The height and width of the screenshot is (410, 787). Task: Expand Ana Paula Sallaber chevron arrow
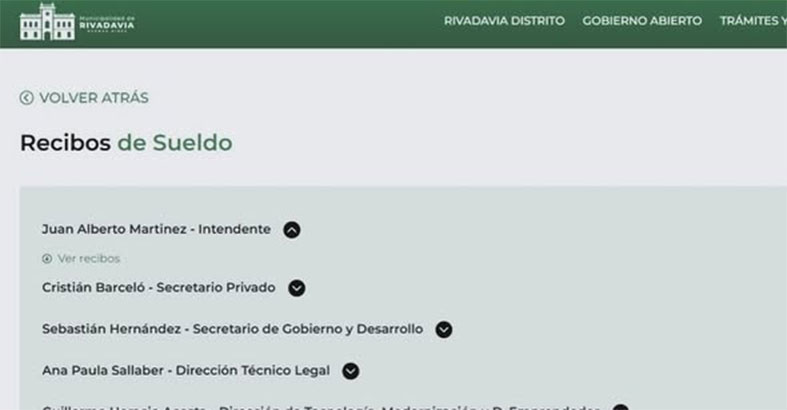[350, 370]
